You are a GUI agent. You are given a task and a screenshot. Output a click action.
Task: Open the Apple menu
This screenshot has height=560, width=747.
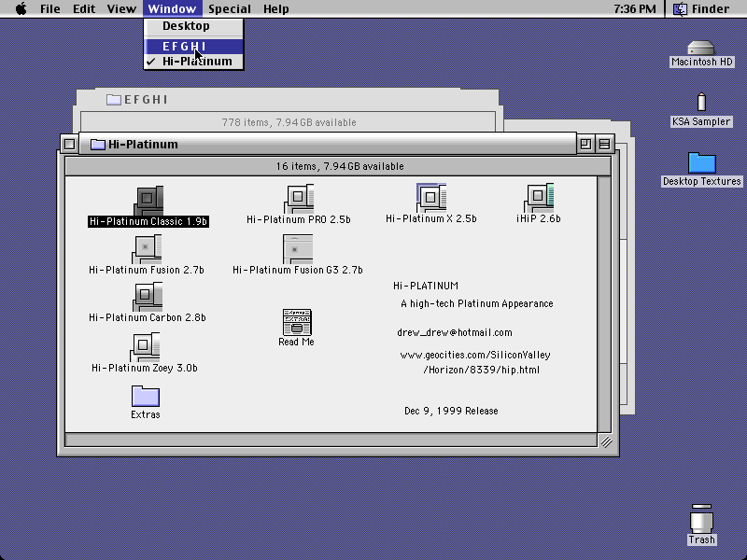click(21, 8)
